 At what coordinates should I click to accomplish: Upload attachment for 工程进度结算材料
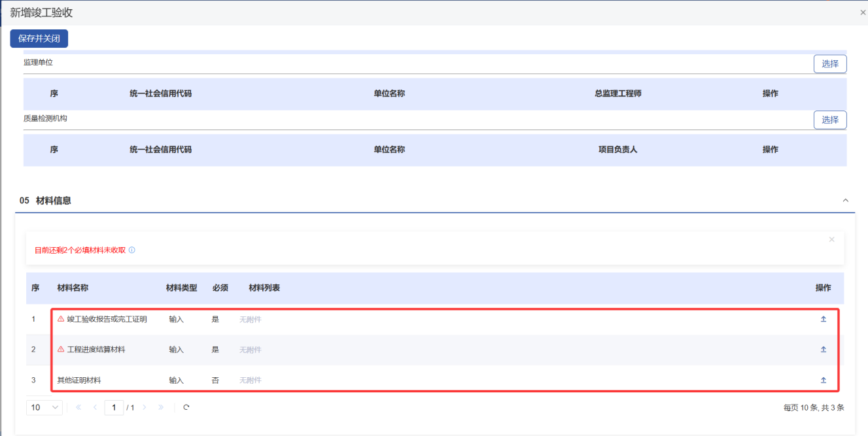[823, 350]
